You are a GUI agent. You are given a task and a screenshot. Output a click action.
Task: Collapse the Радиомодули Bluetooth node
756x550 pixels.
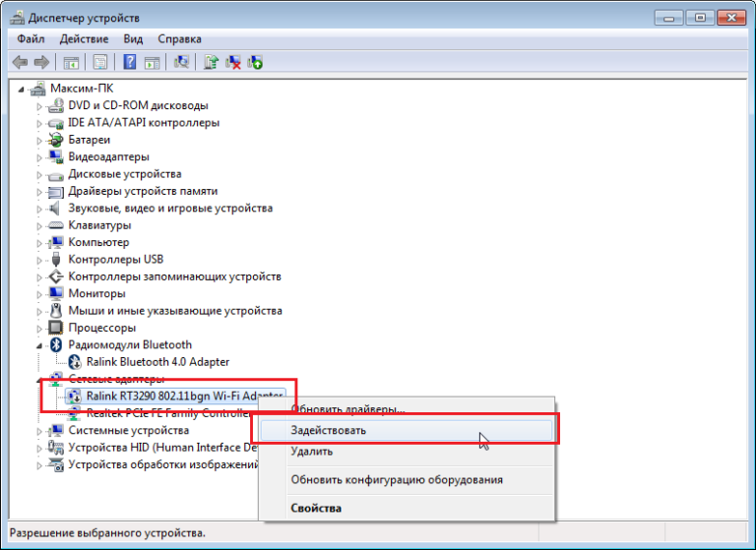[x=40, y=345]
